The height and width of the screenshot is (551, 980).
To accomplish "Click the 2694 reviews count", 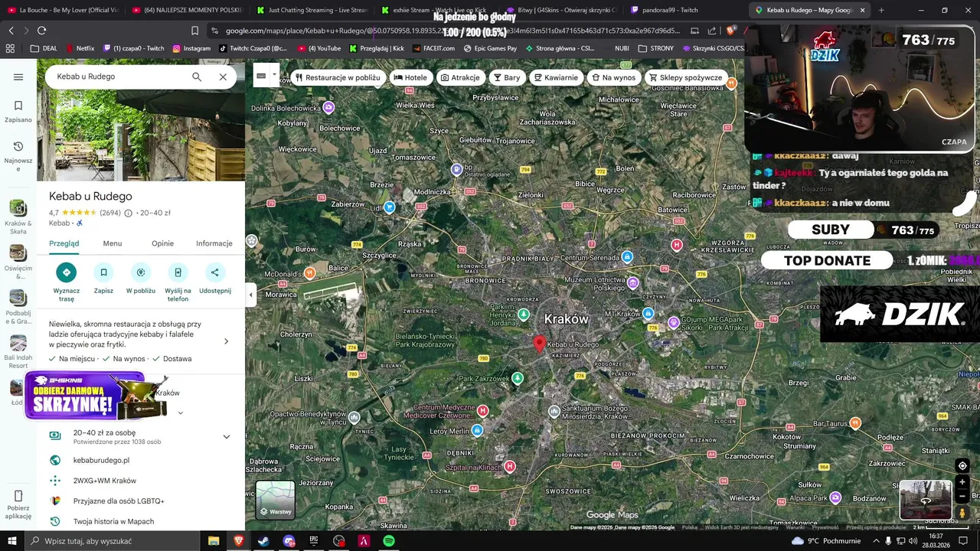I will tap(110, 213).
